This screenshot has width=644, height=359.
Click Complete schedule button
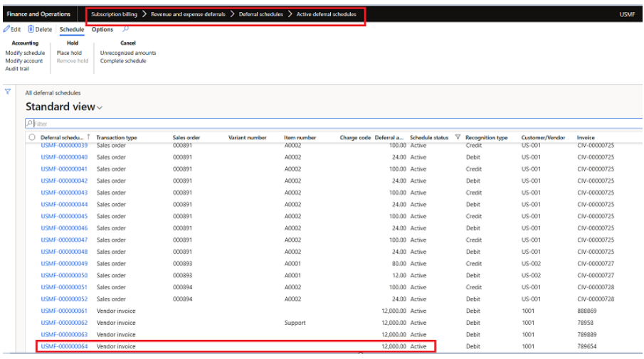(123, 61)
